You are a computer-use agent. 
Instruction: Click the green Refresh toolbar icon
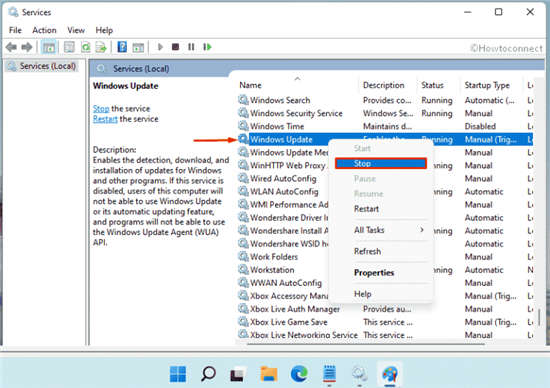pos(85,47)
